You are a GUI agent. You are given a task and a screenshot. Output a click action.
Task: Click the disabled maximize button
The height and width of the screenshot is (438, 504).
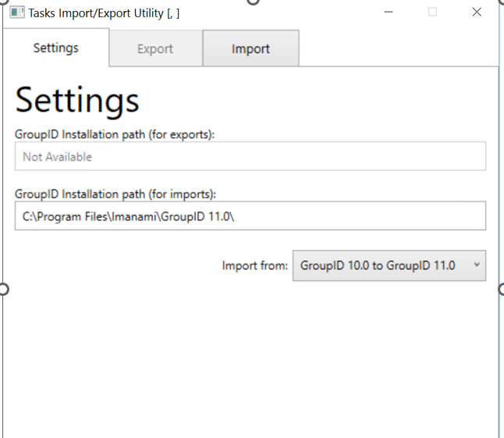tap(433, 12)
